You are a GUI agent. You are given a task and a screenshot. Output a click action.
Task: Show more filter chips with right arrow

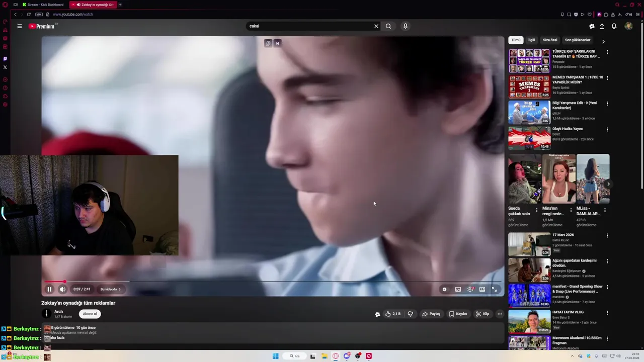(603, 41)
